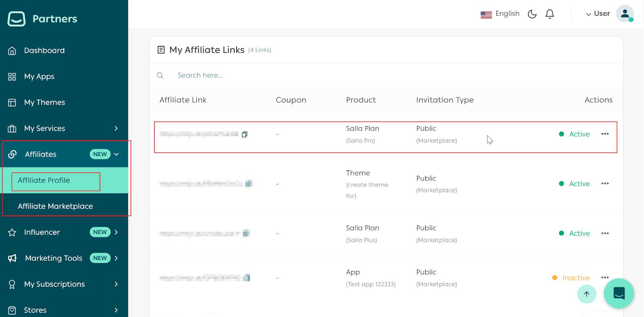644x317 pixels.
Task: Go to Affiliate Marketplace
Action: point(55,206)
